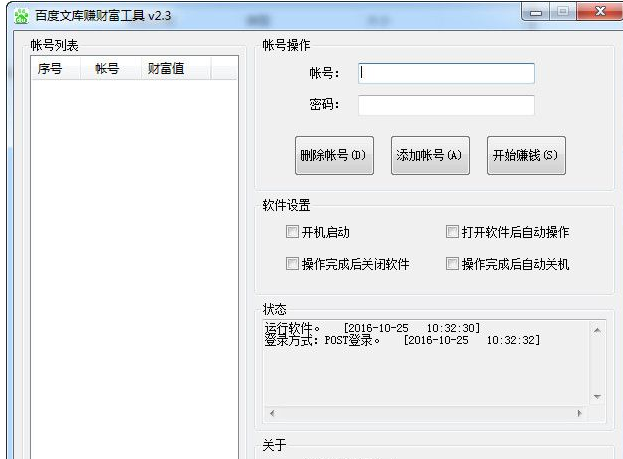
Task: Click the 开始赚钱(S) button
Action: [526, 155]
